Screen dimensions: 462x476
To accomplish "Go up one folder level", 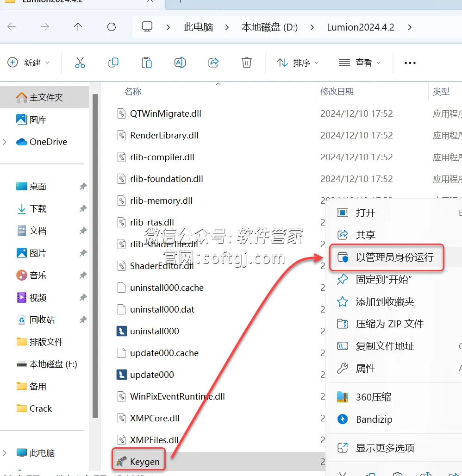I will click(78, 27).
